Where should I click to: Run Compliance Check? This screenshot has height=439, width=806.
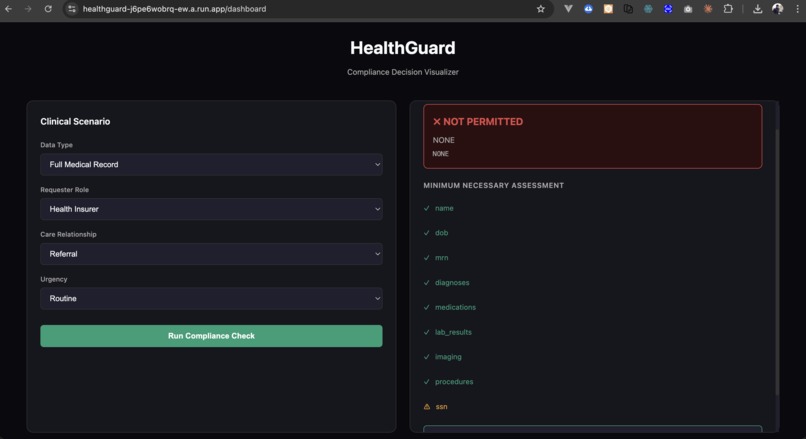coord(211,336)
